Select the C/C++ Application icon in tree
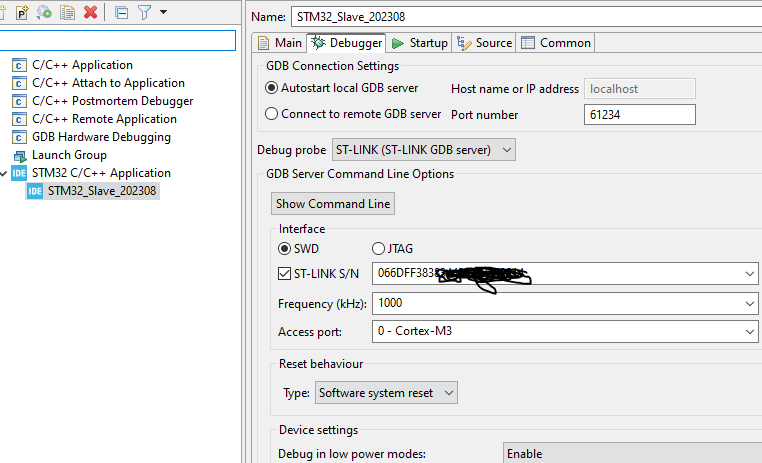 [19, 65]
